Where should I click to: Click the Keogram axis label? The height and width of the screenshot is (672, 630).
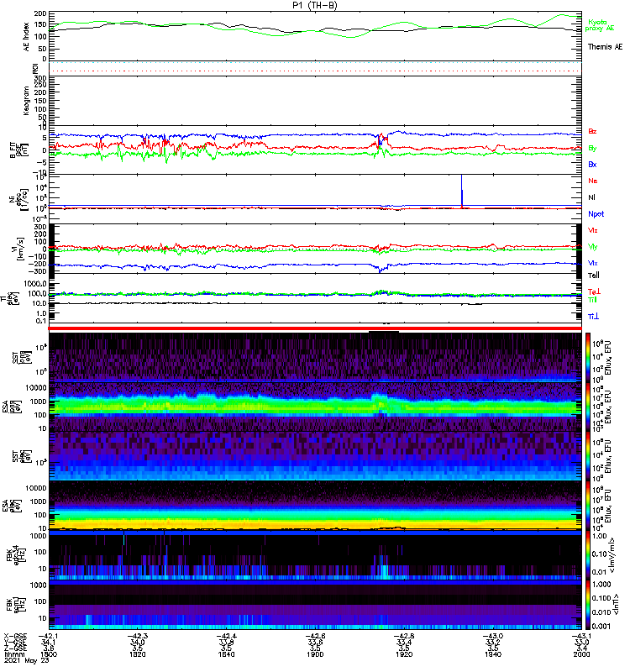pyautogui.click(x=27, y=101)
